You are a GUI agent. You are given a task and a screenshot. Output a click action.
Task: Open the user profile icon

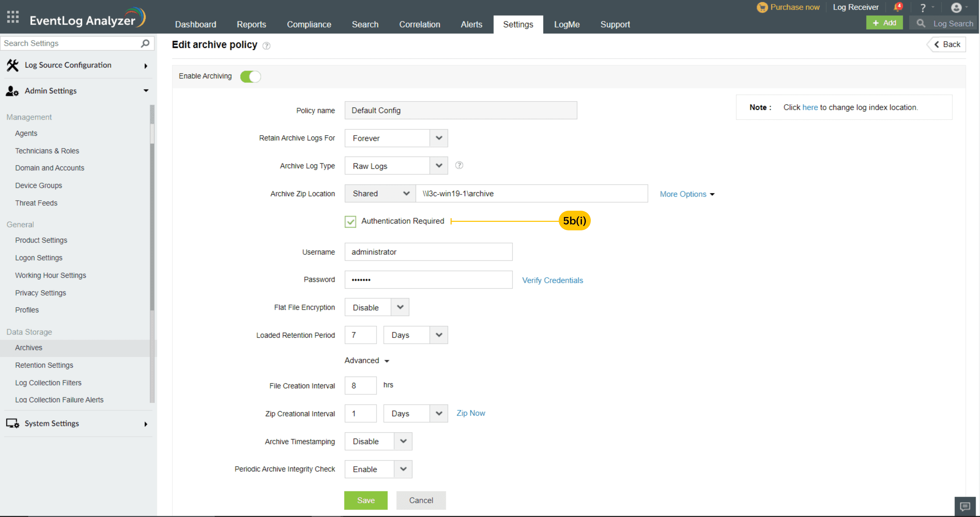tap(956, 7)
